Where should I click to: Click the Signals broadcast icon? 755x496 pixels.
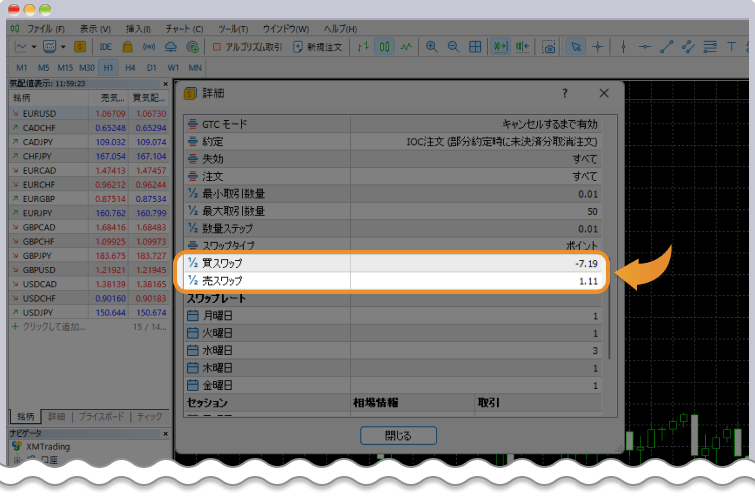(149, 47)
